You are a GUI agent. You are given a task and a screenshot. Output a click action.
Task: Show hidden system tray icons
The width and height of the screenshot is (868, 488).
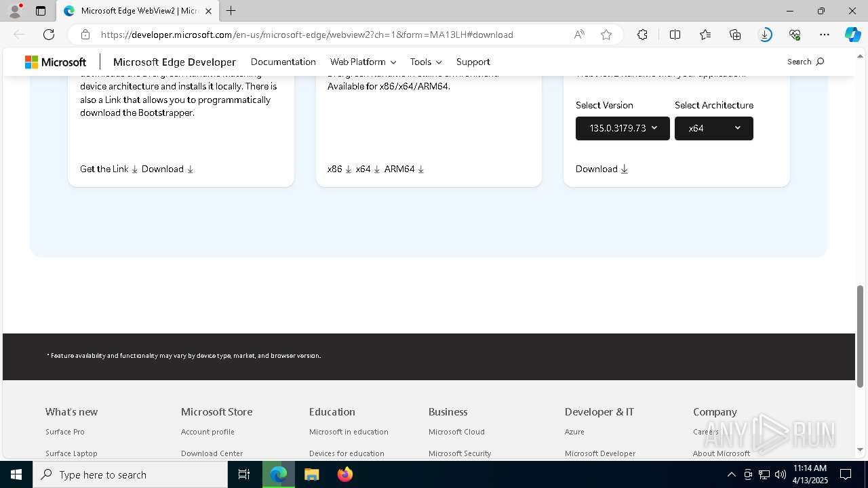(731, 474)
